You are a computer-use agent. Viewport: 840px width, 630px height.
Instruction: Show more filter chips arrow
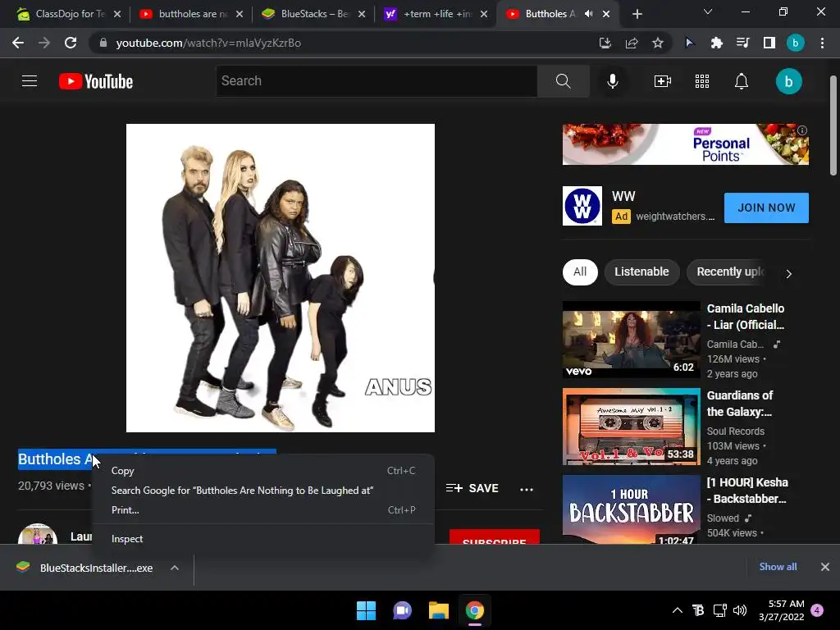[788, 273]
